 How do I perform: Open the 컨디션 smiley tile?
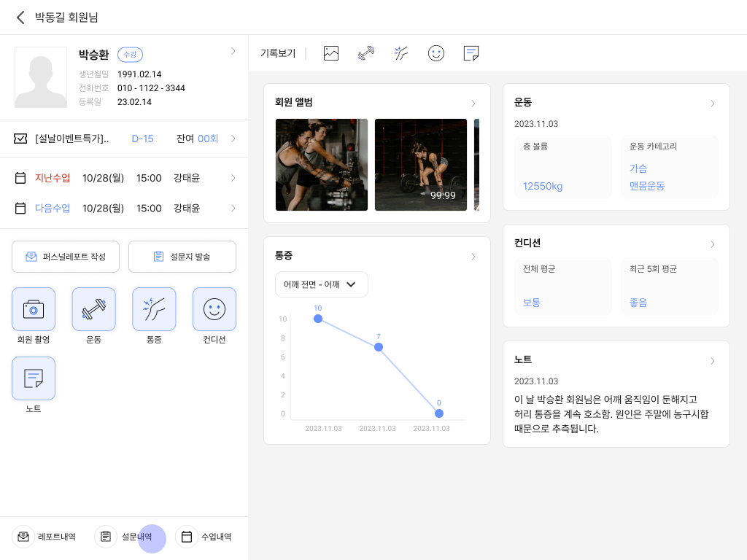[x=214, y=309]
